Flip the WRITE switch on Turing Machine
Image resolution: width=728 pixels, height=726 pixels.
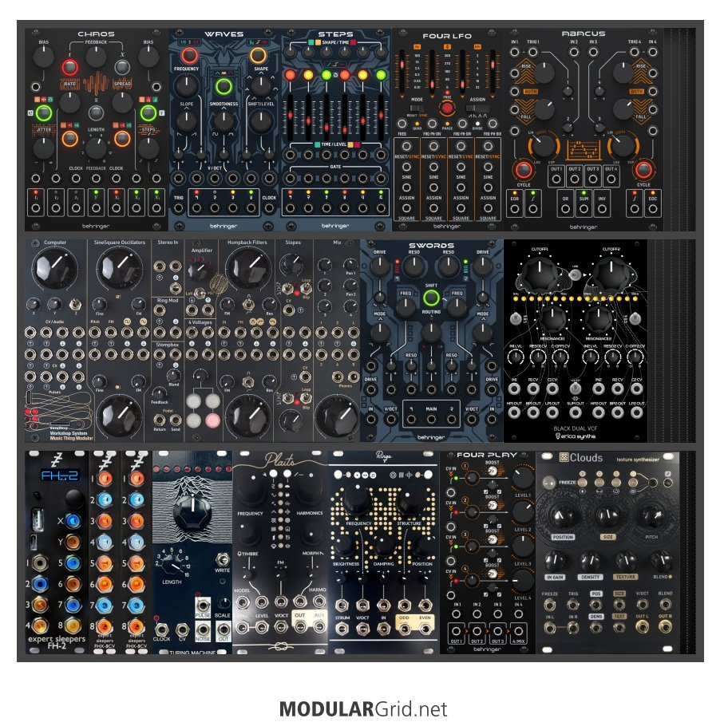[x=223, y=558]
